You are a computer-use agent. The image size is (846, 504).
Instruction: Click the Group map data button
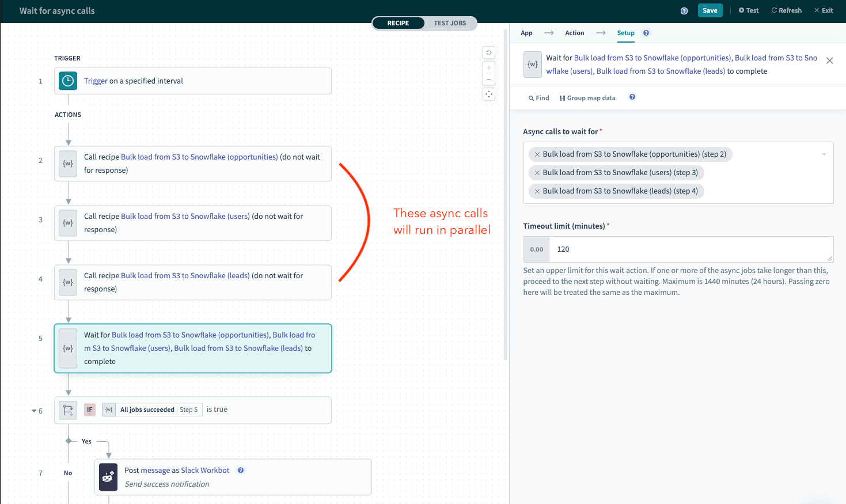pos(587,98)
